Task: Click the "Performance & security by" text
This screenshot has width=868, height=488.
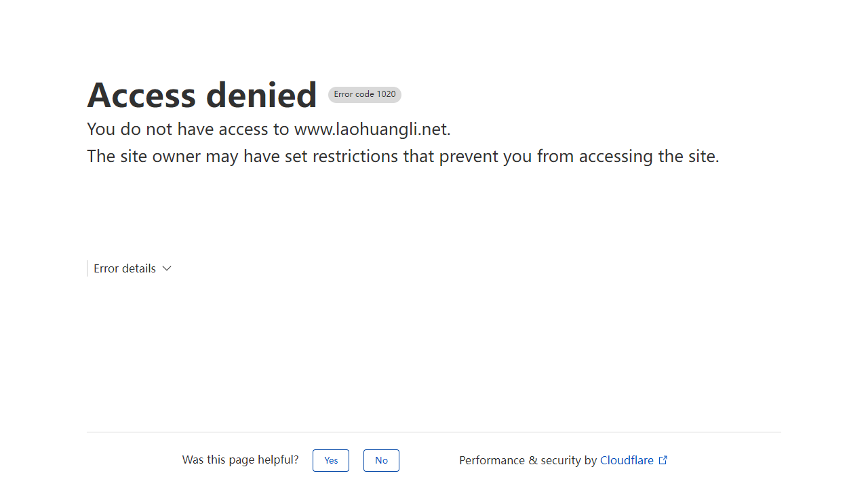Action: [528, 460]
